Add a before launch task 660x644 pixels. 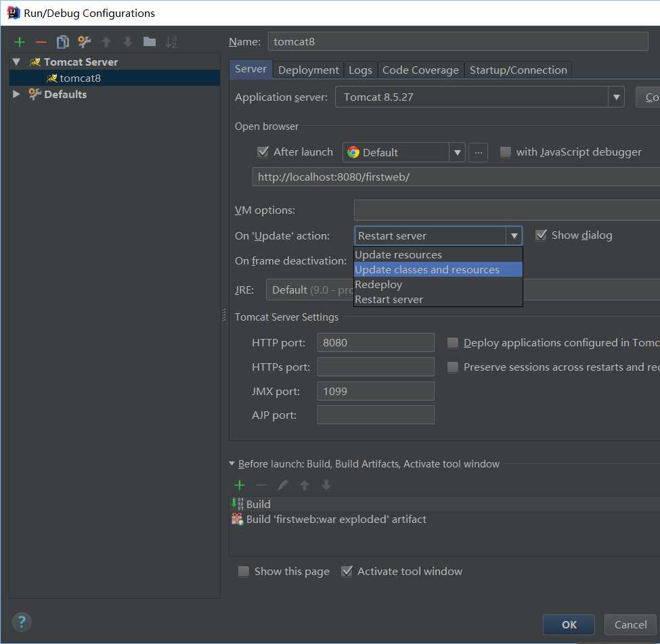(x=240, y=485)
